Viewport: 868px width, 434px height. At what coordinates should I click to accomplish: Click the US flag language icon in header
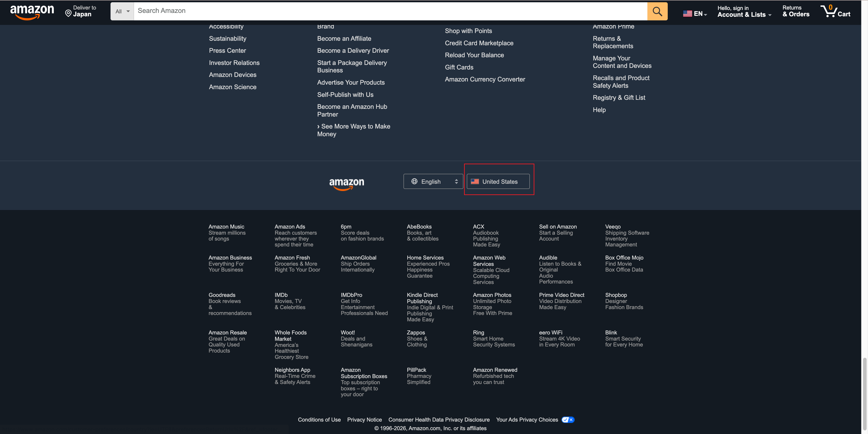coord(687,14)
